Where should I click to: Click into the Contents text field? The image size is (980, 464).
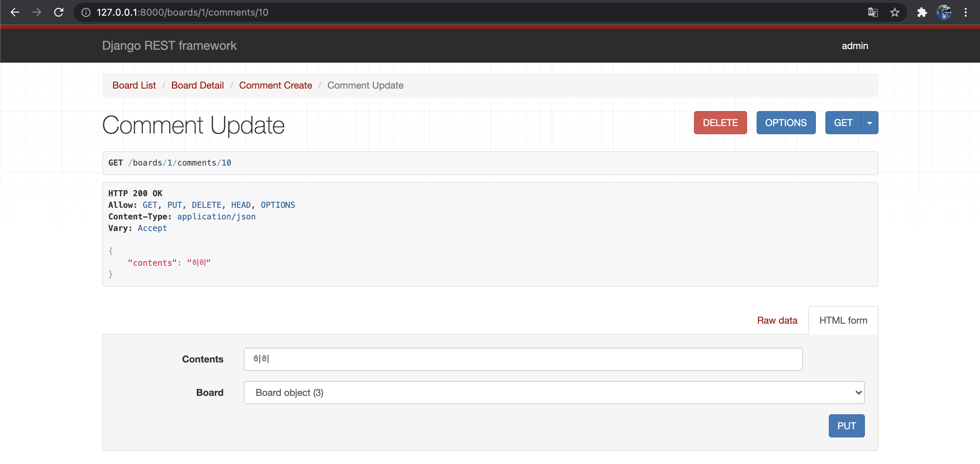coord(523,359)
